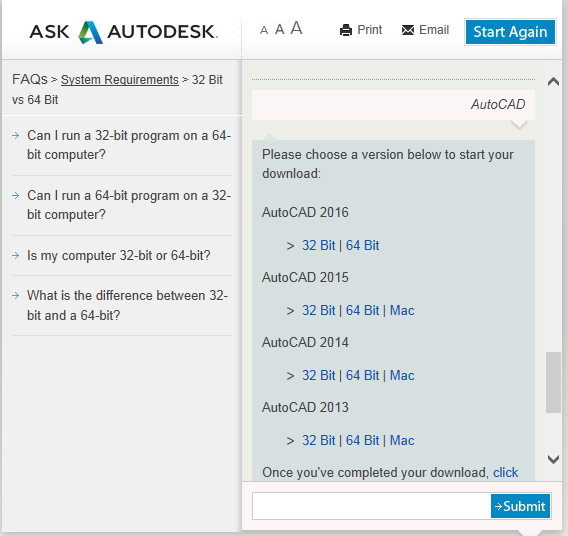Click the Autodesk logo icon
568x536 pixels.
90,32
